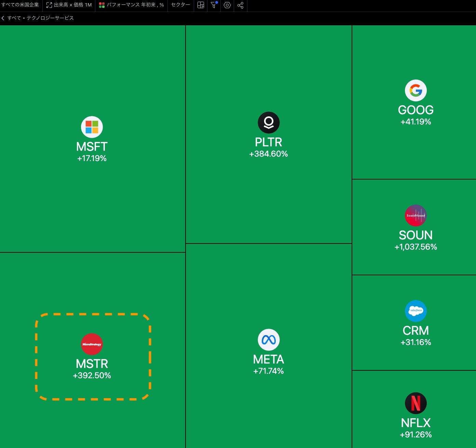The height and width of the screenshot is (448, 476).
Task: Click the +91.26% performance value
Action: (x=416, y=435)
